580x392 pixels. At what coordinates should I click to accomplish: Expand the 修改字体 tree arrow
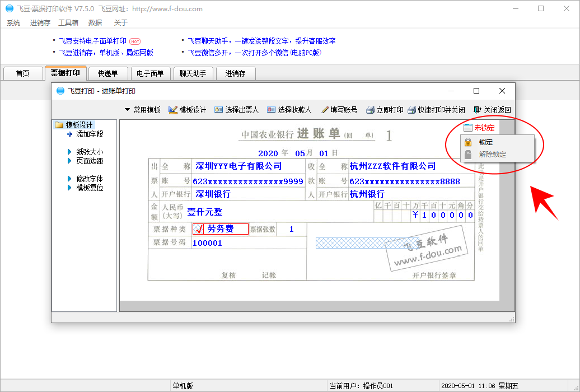point(69,179)
